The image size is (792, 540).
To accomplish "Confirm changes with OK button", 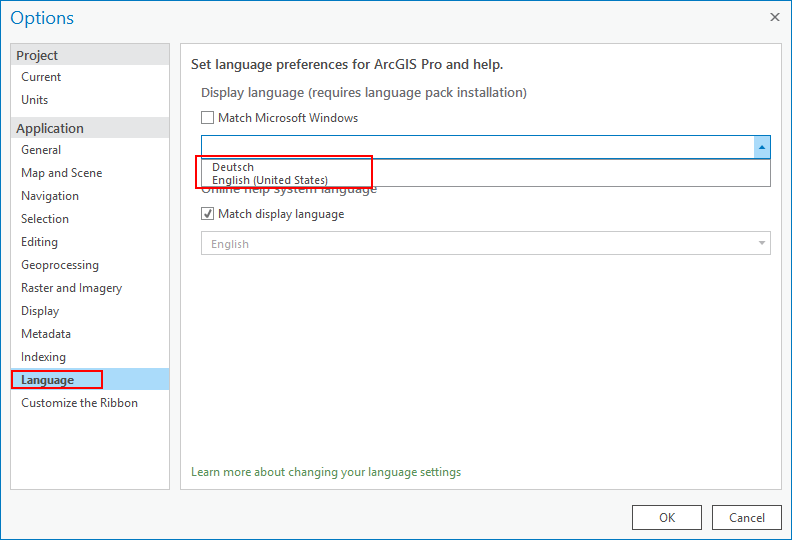I will (667, 517).
